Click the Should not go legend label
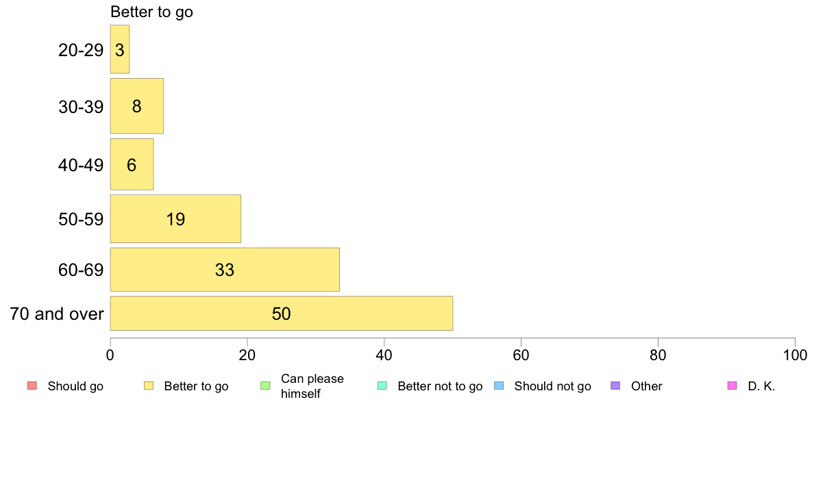Screen dimensions: 814x504 [x=552, y=386]
